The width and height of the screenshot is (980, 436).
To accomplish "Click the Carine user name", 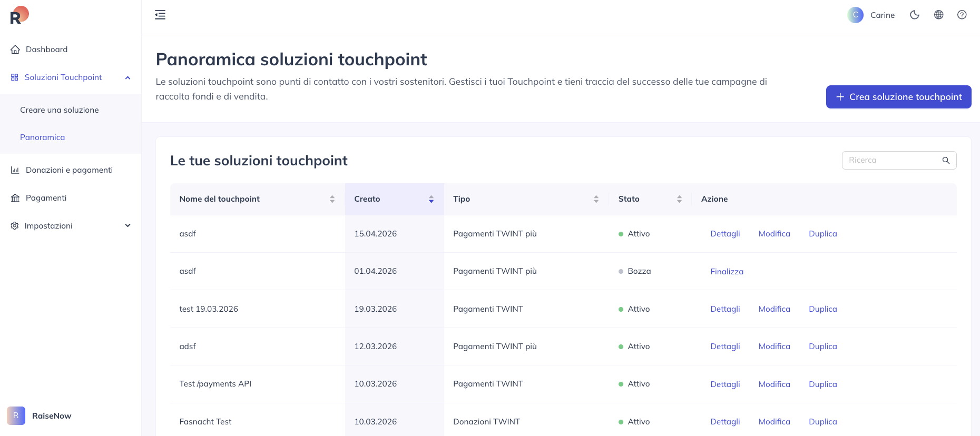I will [883, 15].
